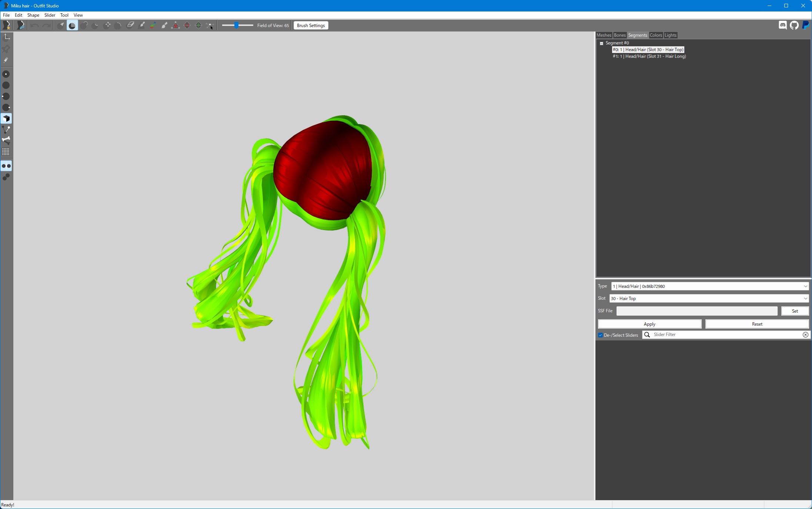Clear the Slider Filter with X icon
The height and width of the screenshot is (509, 812).
[805, 335]
